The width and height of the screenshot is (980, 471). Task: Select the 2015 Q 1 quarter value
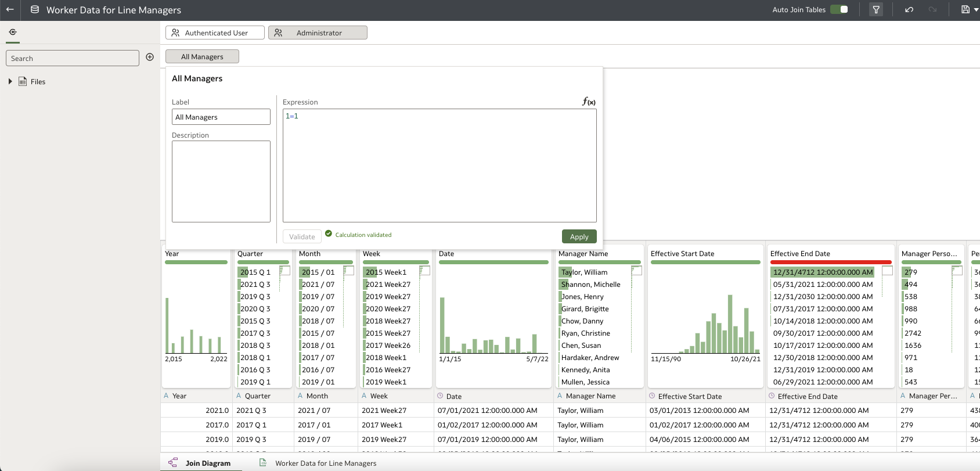click(255, 272)
